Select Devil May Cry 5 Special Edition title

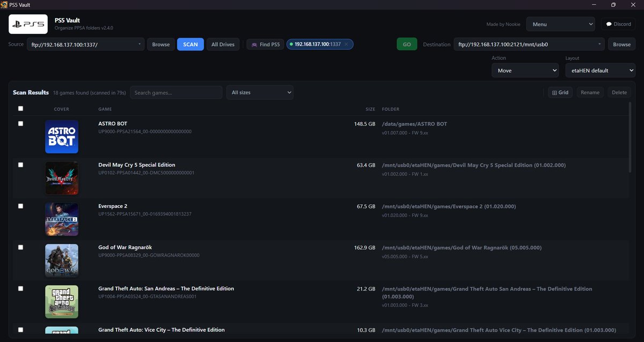[x=137, y=165]
